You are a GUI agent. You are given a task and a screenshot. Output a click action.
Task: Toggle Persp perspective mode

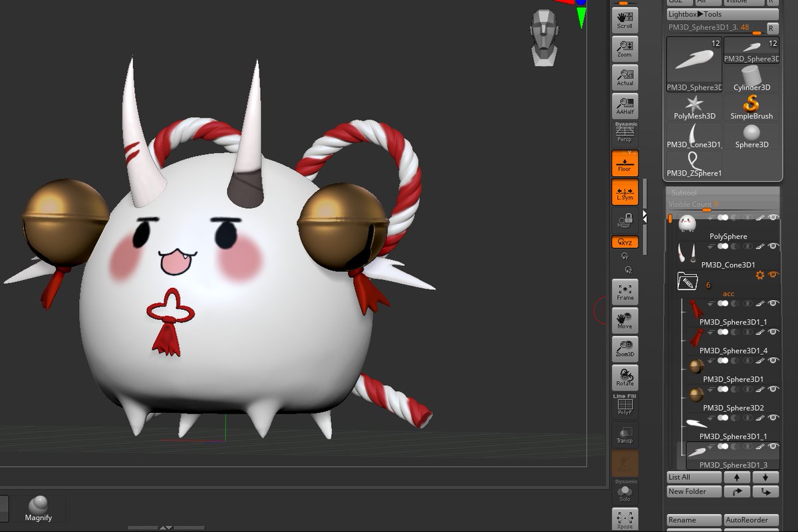[x=625, y=134]
